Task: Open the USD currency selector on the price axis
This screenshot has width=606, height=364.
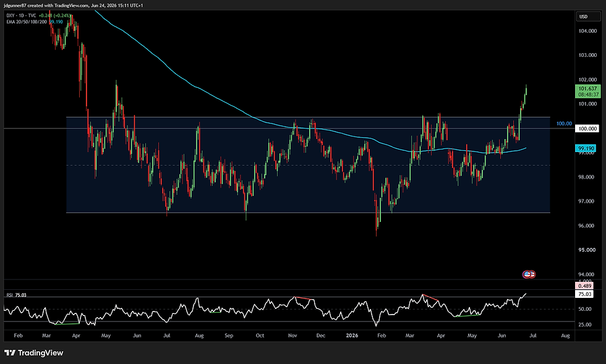Action: click(x=588, y=16)
